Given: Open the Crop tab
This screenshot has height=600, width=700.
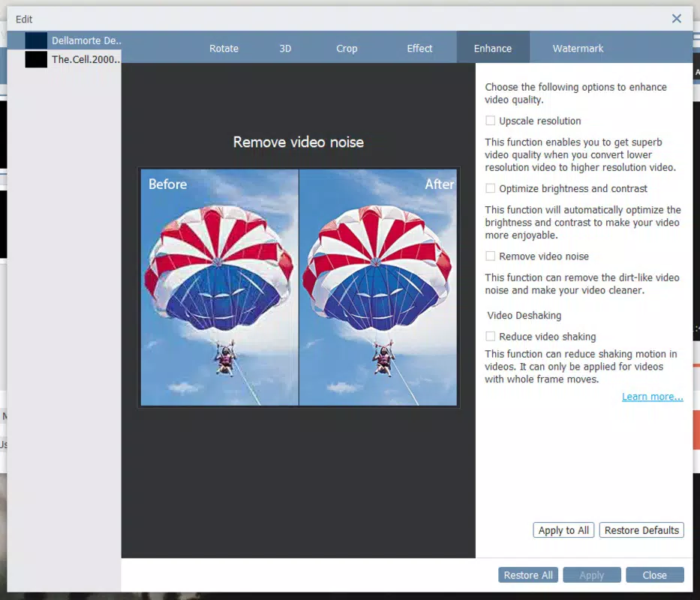Looking at the screenshot, I should tap(347, 48).
